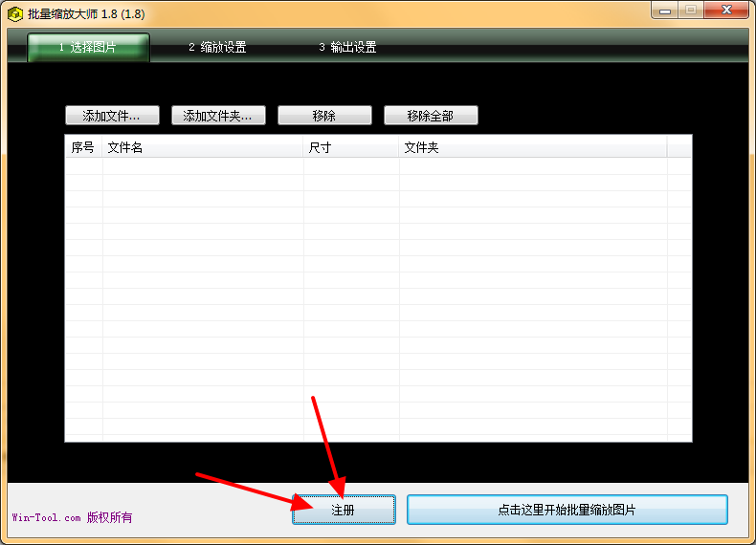Sort by the 序号 column header

pos(83,147)
